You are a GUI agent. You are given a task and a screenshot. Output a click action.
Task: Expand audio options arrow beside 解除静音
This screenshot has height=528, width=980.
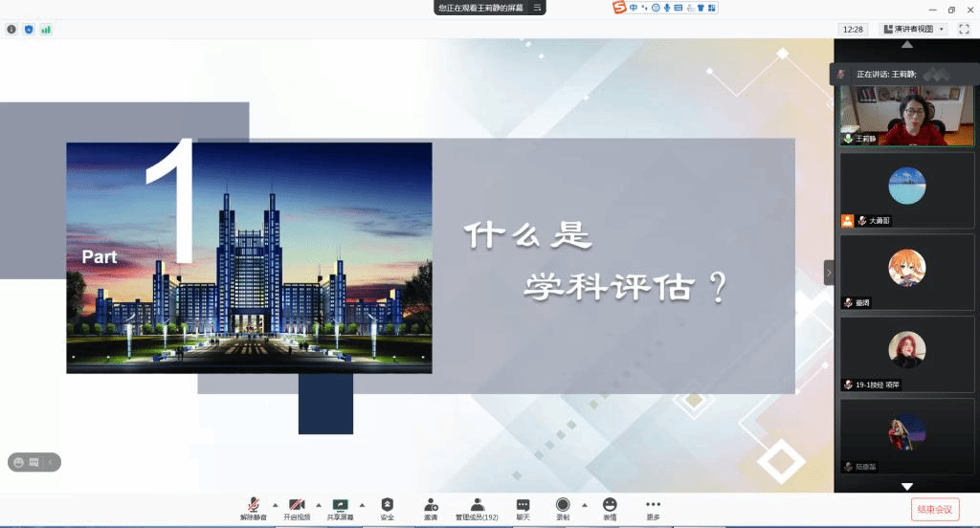coord(276,505)
